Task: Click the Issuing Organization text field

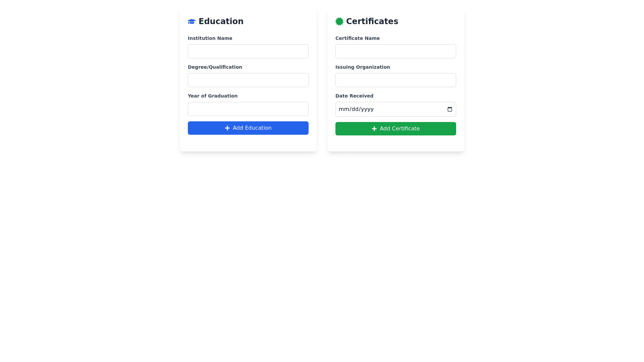Action: [395, 80]
